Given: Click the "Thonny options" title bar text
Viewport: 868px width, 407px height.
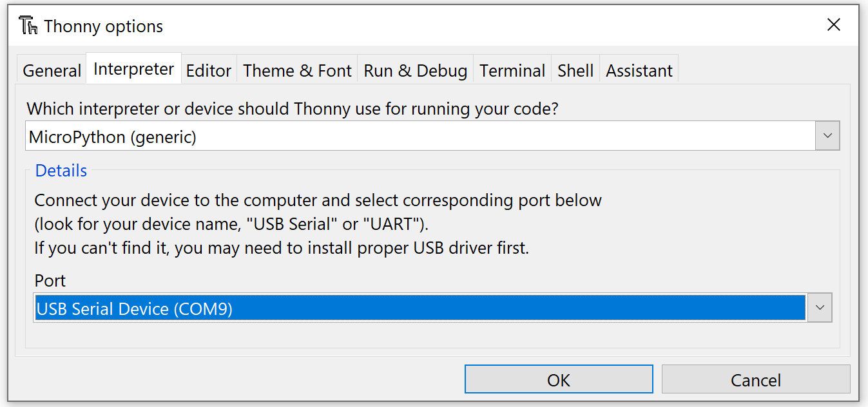Looking at the screenshot, I should tap(104, 26).
